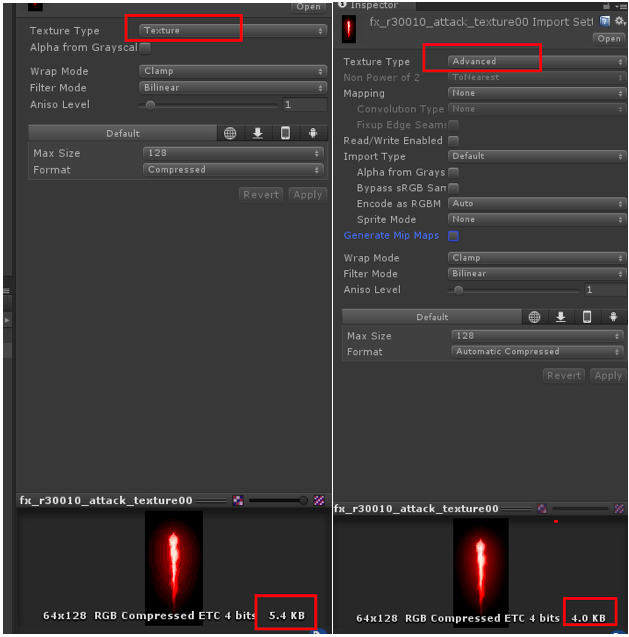
Task: Select Web platform globe tab in left panel
Action: pyautogui.click(x=230, y=133)
